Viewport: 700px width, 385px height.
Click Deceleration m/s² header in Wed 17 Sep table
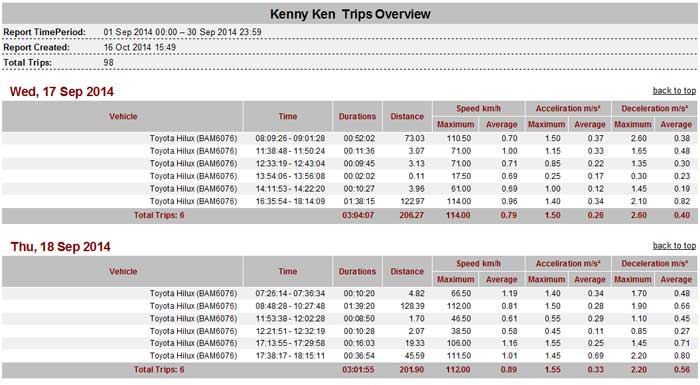(654, 109)
